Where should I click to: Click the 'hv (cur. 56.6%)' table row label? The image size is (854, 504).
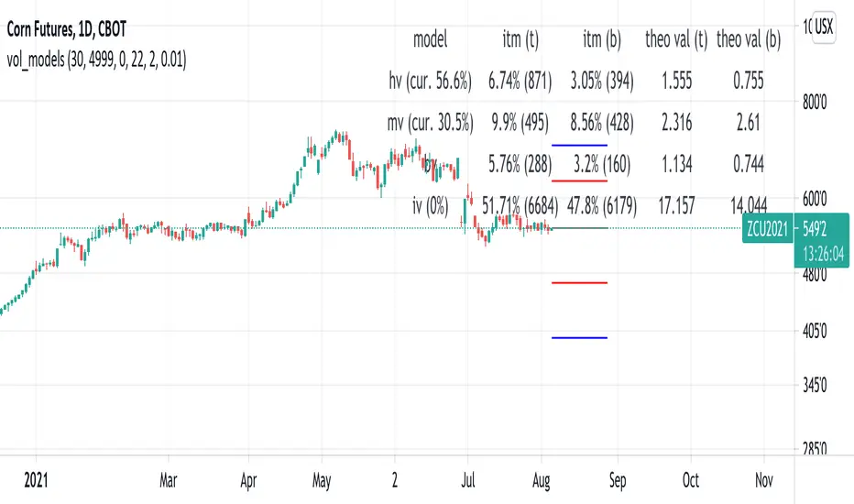coord(429,81)
